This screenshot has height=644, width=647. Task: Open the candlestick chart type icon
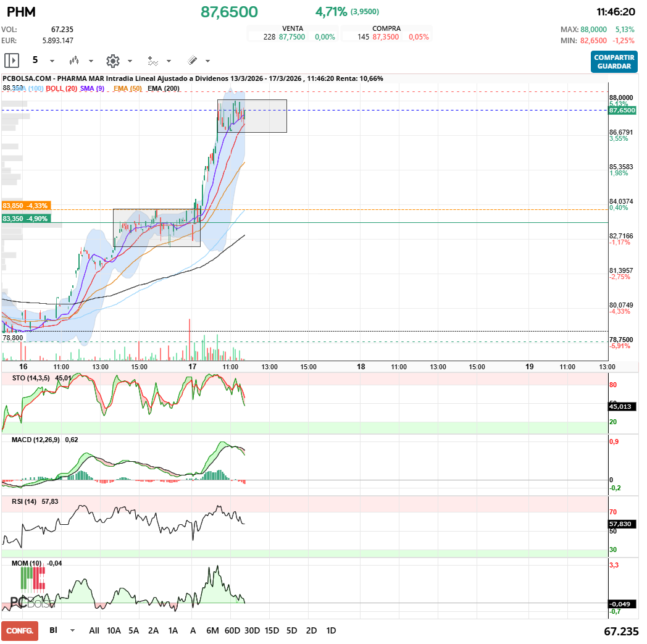point(75,61)
